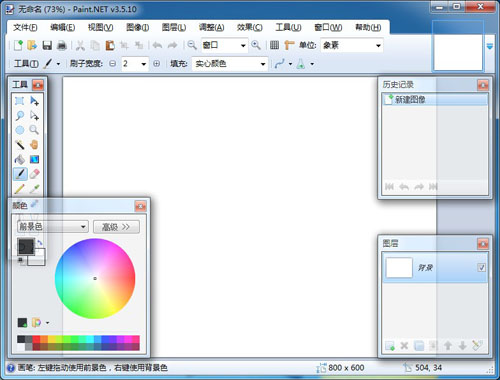Click the 高级 >> button
Viewport: 500px width, 380px height.
[x=116, y=227]
